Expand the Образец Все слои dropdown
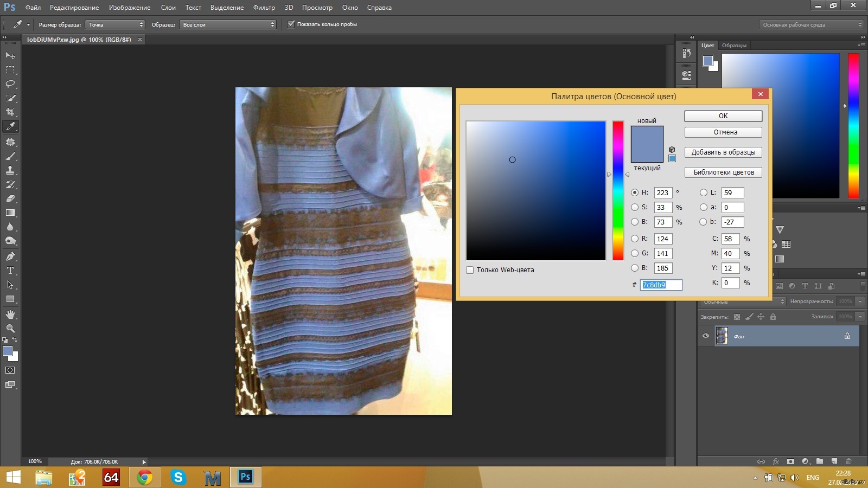 coord(228,24)
